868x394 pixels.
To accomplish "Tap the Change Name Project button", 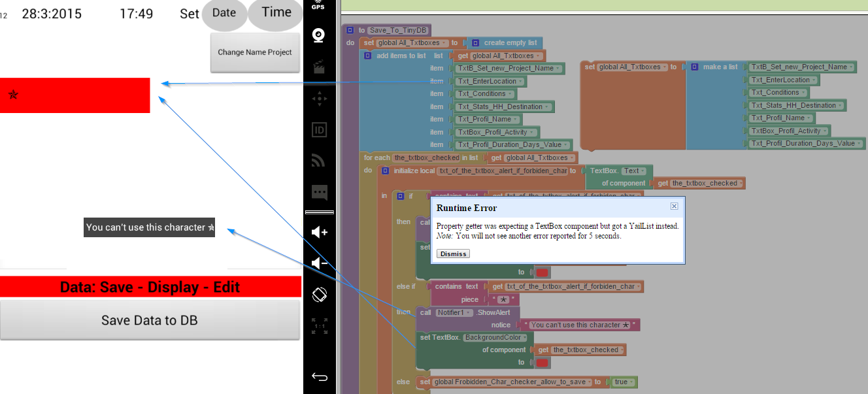I will pyautogui.click(x=255, y=52).
